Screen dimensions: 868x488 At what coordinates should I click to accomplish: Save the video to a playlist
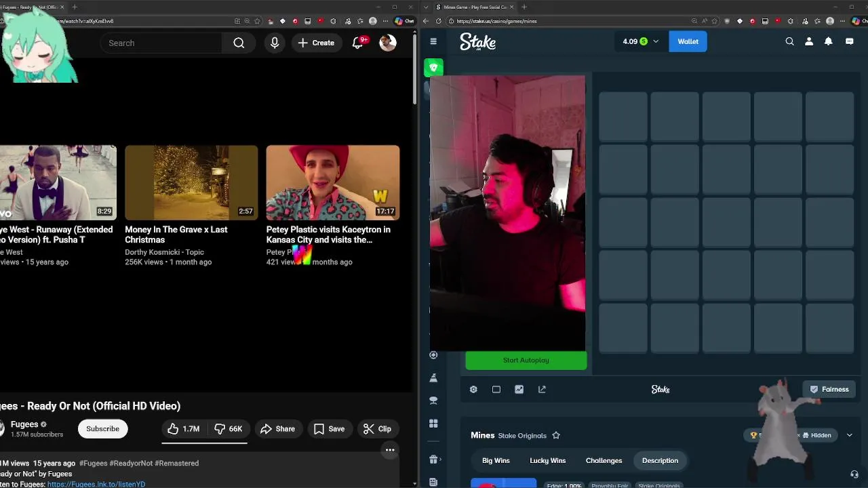pos(330,428)
